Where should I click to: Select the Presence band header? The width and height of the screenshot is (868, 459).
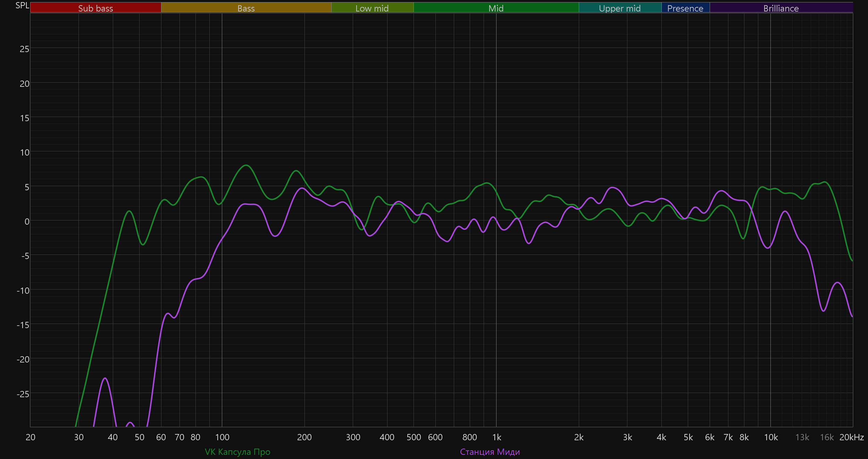click(x=685, y=8)
